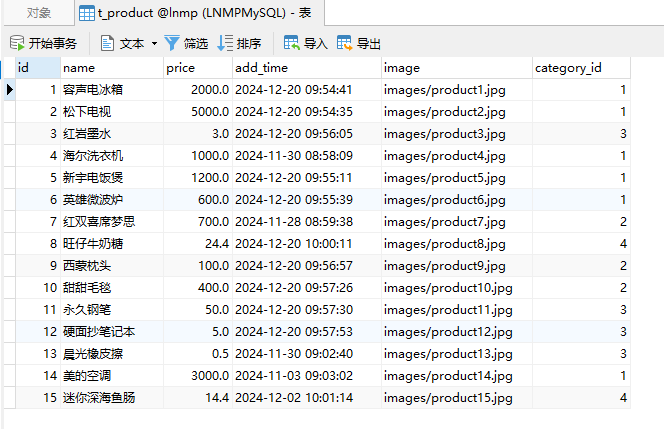The height and width of the screenshot is (429, 664).
Task: Click add_time cell 2024-11-28 08:59:38
Action: pyautogui.click(x=307, y=222)
